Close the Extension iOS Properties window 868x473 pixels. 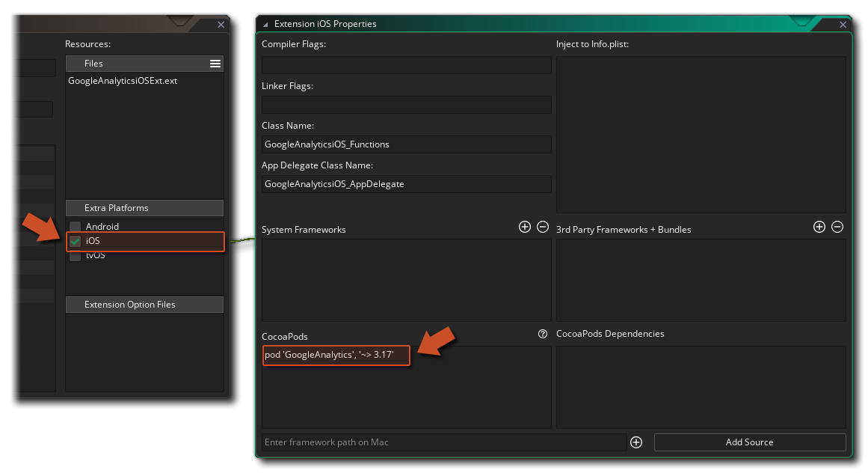(843, 24)
